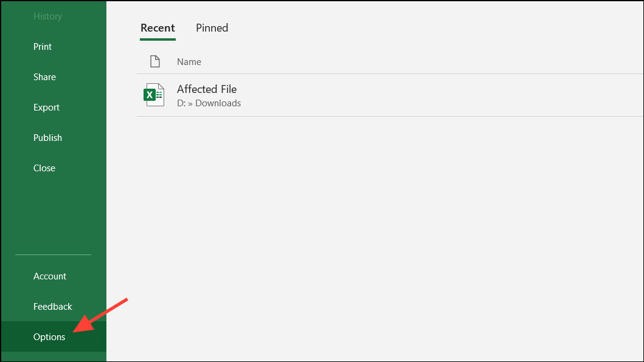
Task: Switch to the Pinned tab
Action: [x=212, y=28]
